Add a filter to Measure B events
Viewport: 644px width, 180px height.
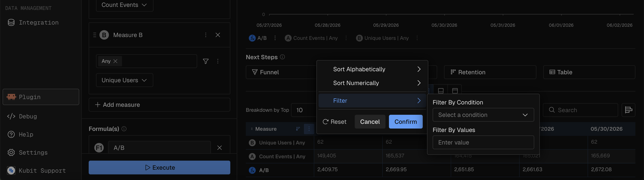pos(206,61)
